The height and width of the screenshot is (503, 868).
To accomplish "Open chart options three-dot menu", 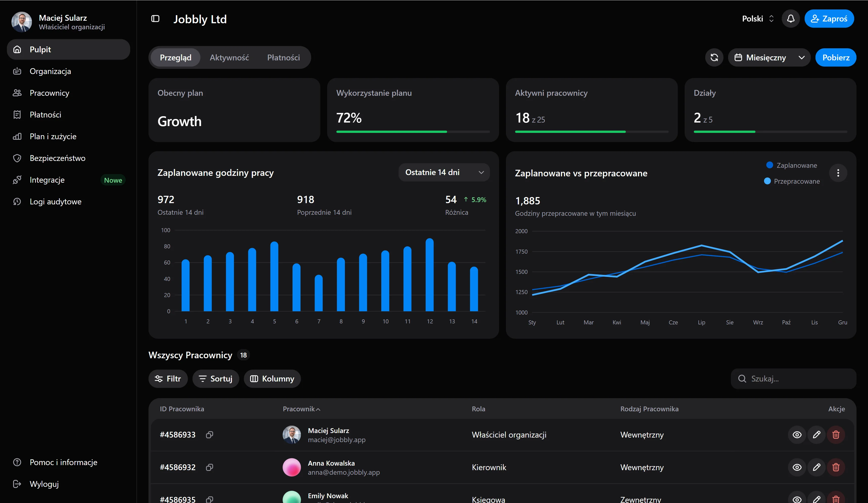I will click(x=838, y=173).
